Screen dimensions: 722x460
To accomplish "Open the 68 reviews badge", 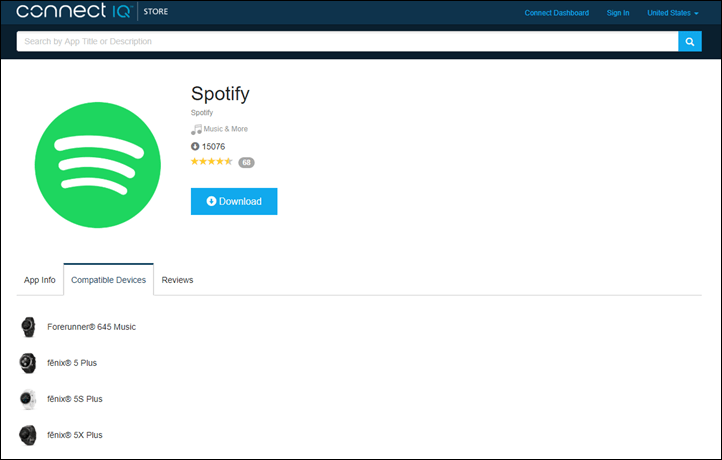I will point(246,163).
